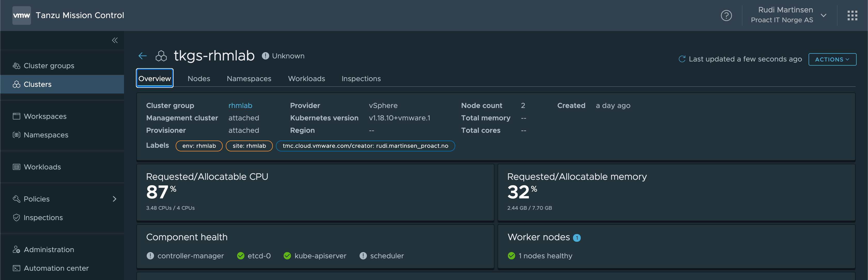Screen dimensions: 868x280
Task: Click the sidebar Namespaces icon
Action: click(x=17, y=135)
